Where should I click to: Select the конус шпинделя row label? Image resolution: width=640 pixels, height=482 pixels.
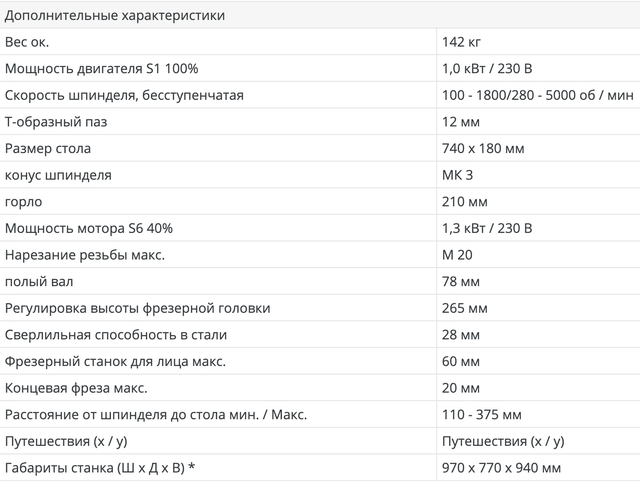point(58,175)
